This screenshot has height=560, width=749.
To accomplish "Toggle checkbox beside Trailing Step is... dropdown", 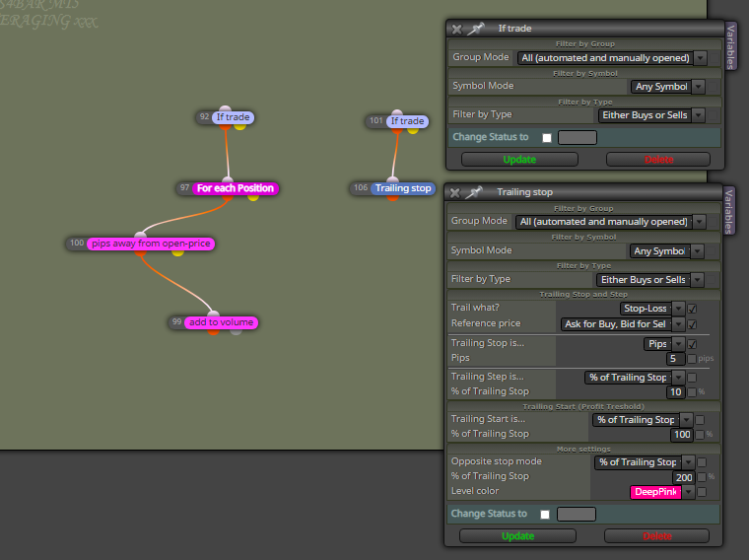I will (x=692, y=378).
